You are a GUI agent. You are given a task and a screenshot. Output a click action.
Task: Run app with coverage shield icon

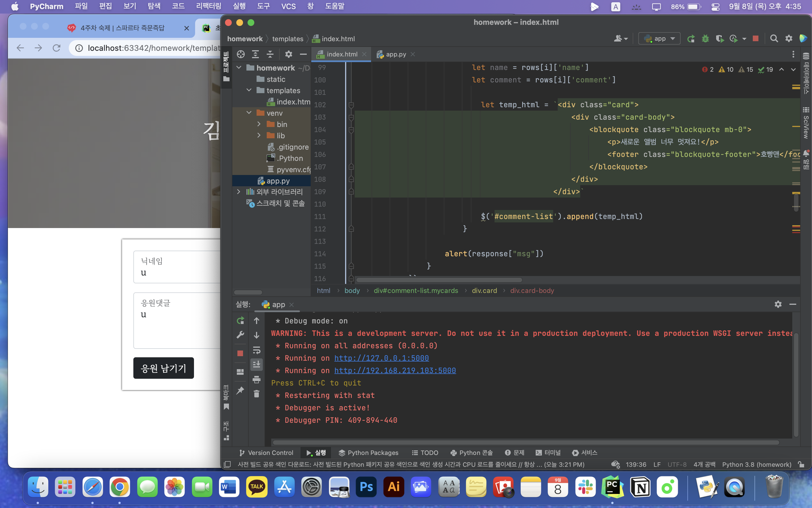720,39
